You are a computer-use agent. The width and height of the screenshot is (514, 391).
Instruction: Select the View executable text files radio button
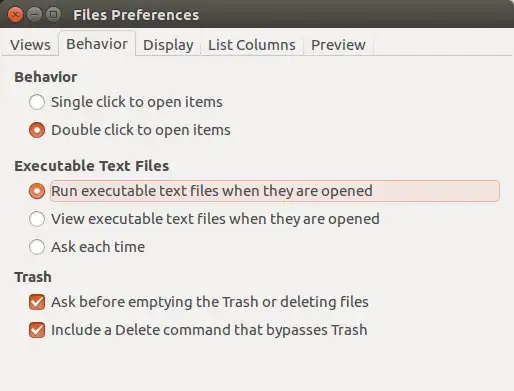[37, 219]
